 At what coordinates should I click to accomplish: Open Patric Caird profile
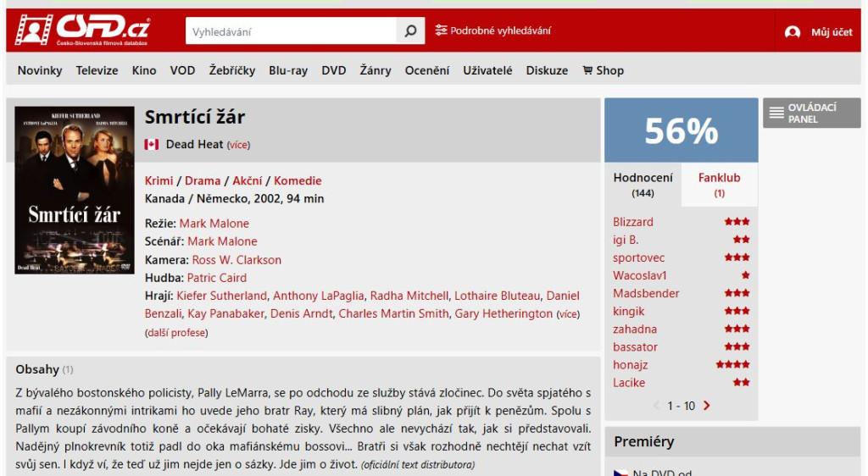[x=217, y=278]
